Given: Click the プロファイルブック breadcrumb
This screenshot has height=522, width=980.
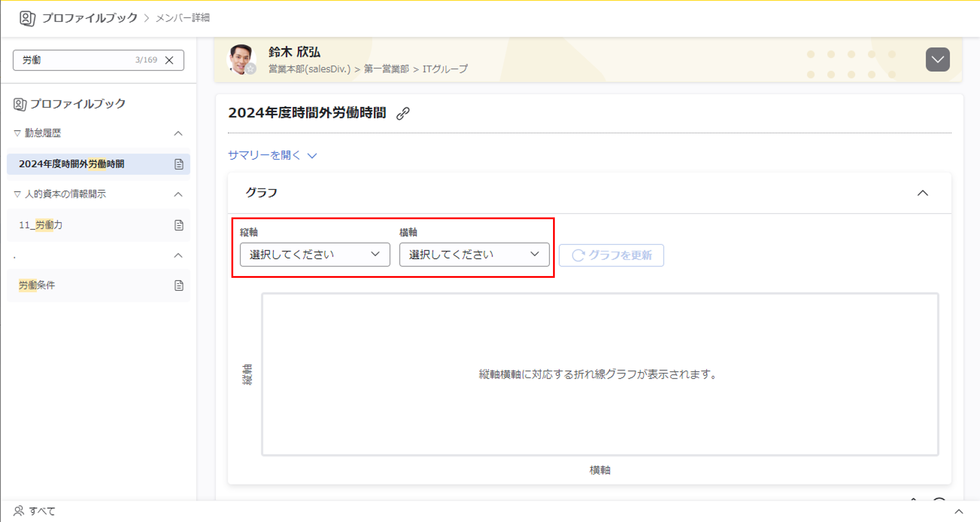Looking at the screenshot, I should click(90, 18).
